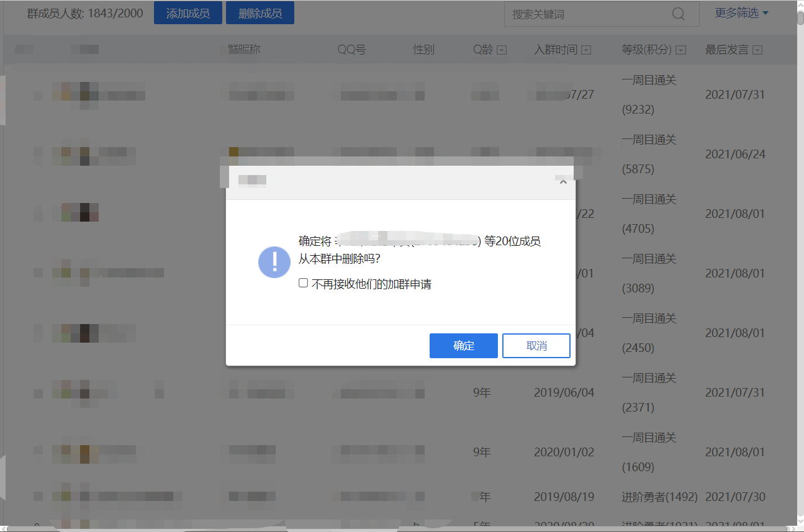
Task: Click the 删除成员 button
Action: tap(260, 12)
